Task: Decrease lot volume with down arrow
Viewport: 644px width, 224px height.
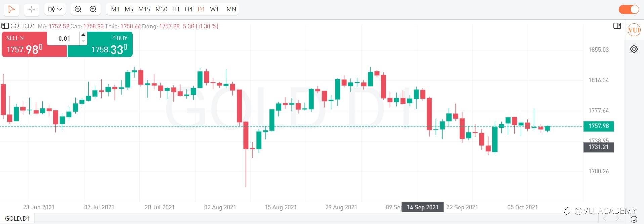Action: pyautogui.click(x=83, y=41)
